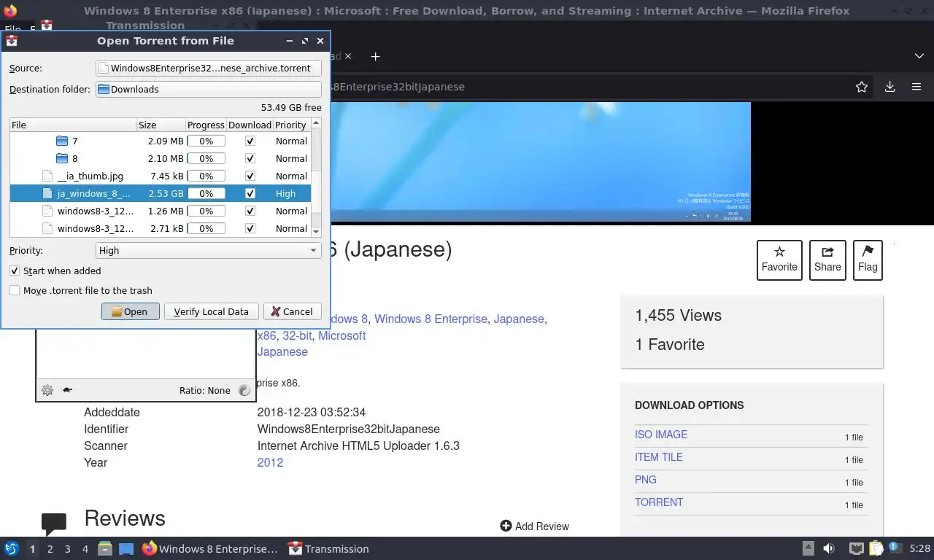Open the Priority dropdown set to High
934x560 pixels.
pos(209,250)
